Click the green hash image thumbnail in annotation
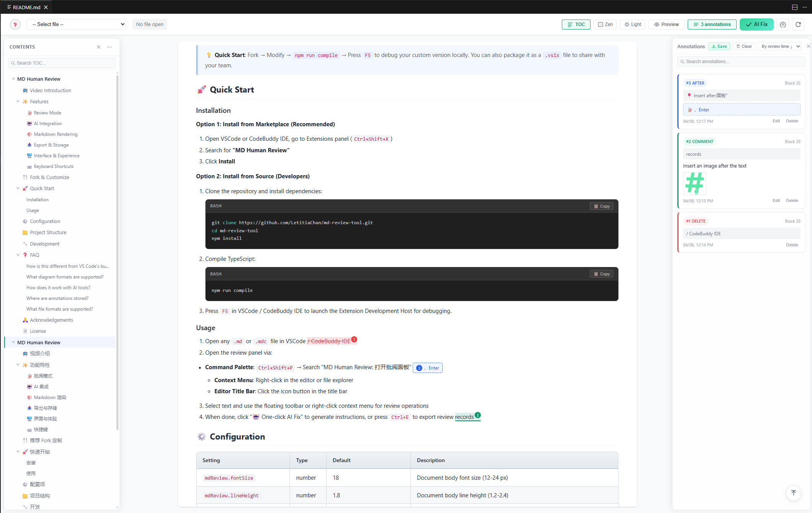 tap(694, 183)
